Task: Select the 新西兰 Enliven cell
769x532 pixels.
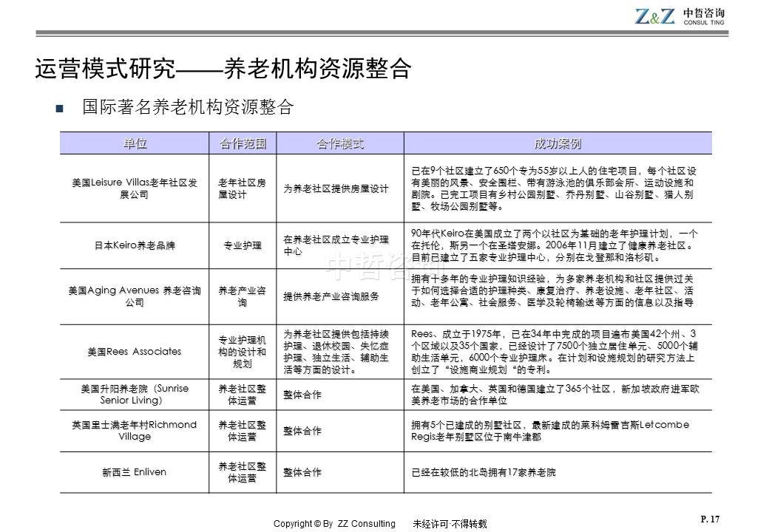Action: (x=135, y=471)
